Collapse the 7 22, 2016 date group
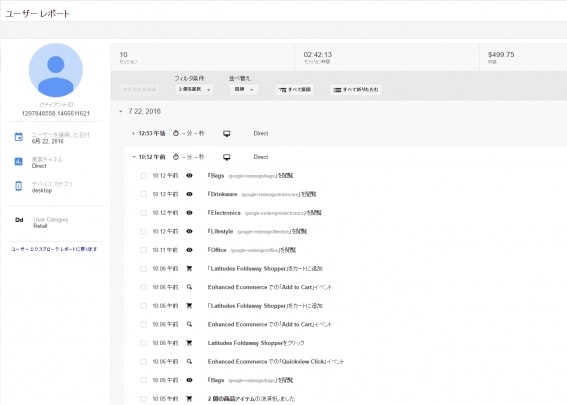 click(121, 111)
